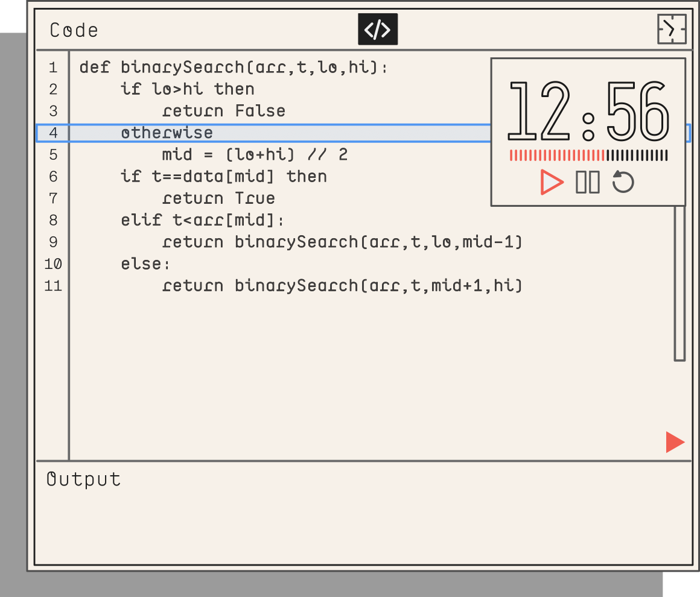This screenshot has width=700, height=597.
Task: Select the Output section header
Action: point(82,479)
